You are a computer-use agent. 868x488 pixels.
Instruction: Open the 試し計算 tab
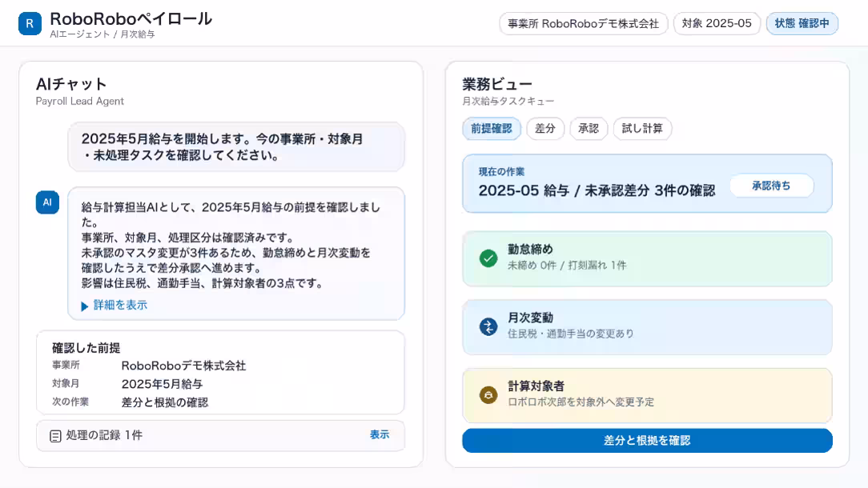pyautogui.click(x=642, y=128)
